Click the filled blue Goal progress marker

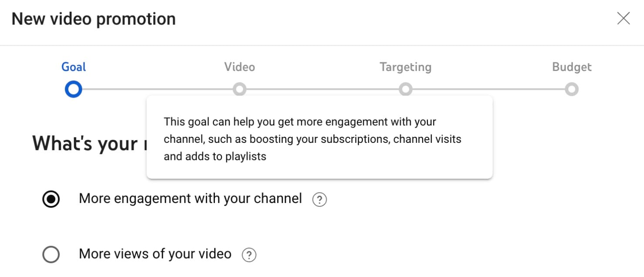coord(73,89)
